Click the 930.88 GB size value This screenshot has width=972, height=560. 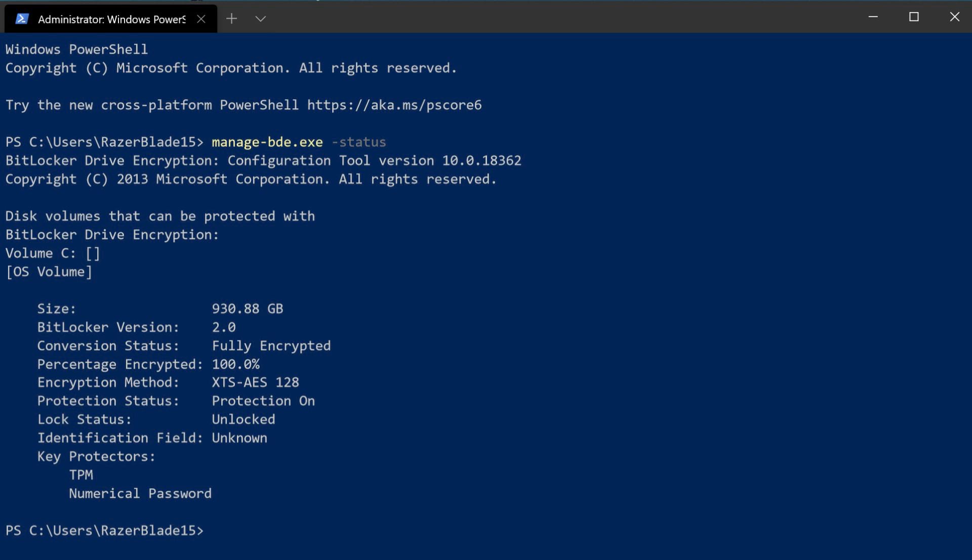tap(248, 309)
